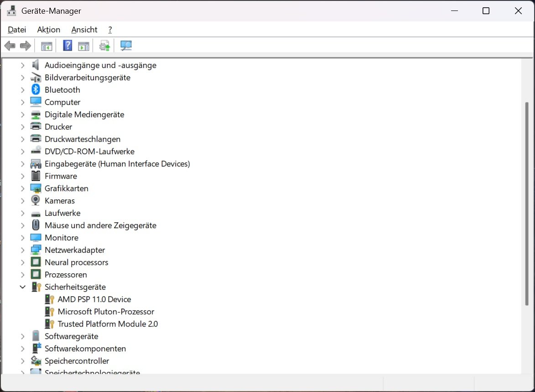Click the Speichercontroller category icon
The width and height of the screenshot is (535, 392).
(x=36, y=361)
